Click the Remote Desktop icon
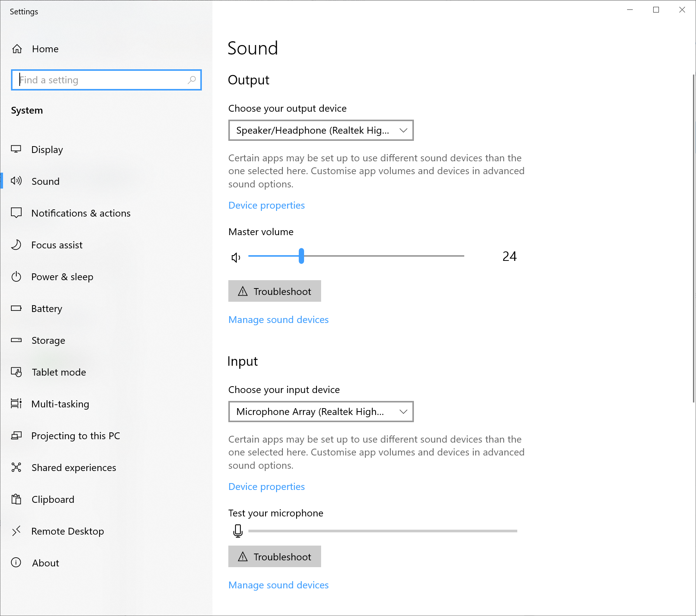The height and width of the screenshot is (616, 696). (16, 531)
